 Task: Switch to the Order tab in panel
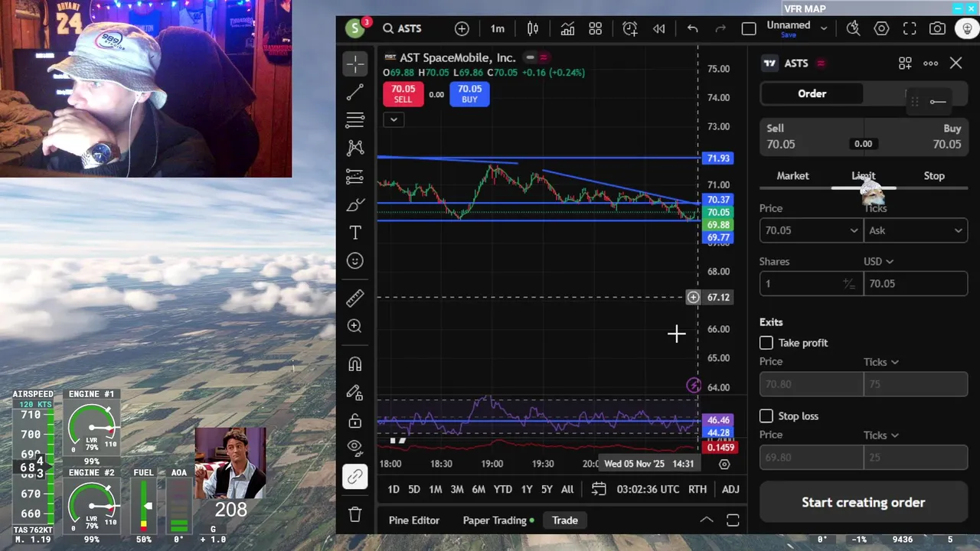tap(812, 93)
